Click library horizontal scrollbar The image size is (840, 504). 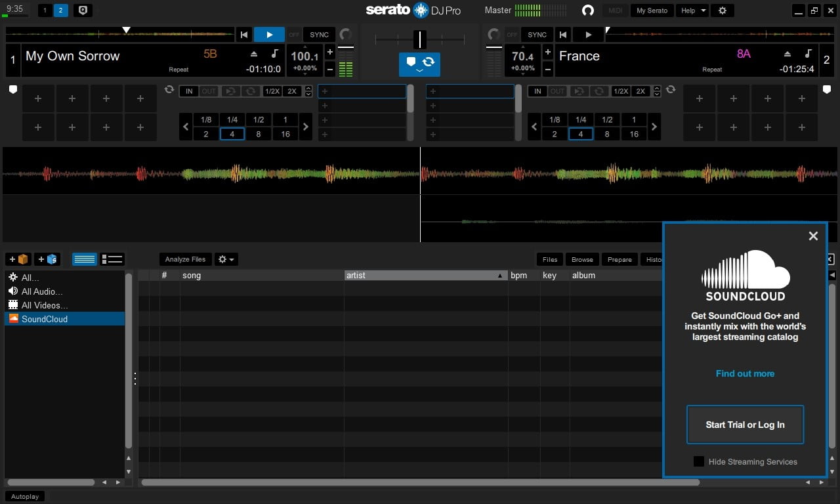420,482
